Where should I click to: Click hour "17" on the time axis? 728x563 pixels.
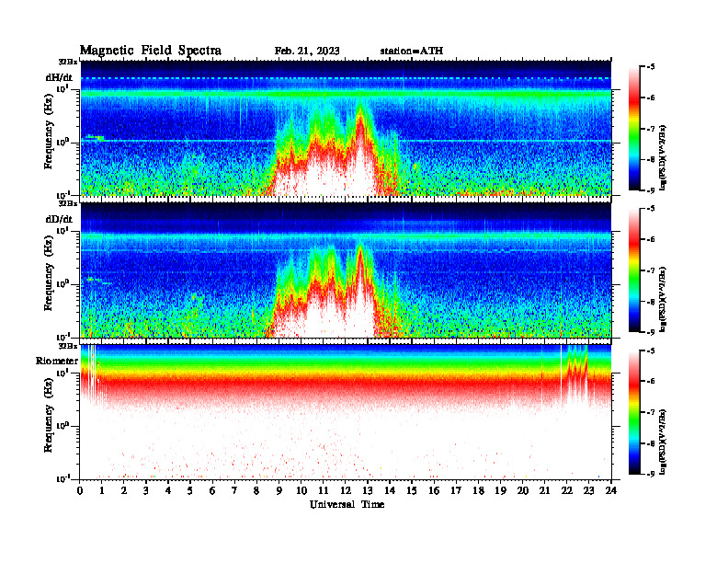point(457,491)
